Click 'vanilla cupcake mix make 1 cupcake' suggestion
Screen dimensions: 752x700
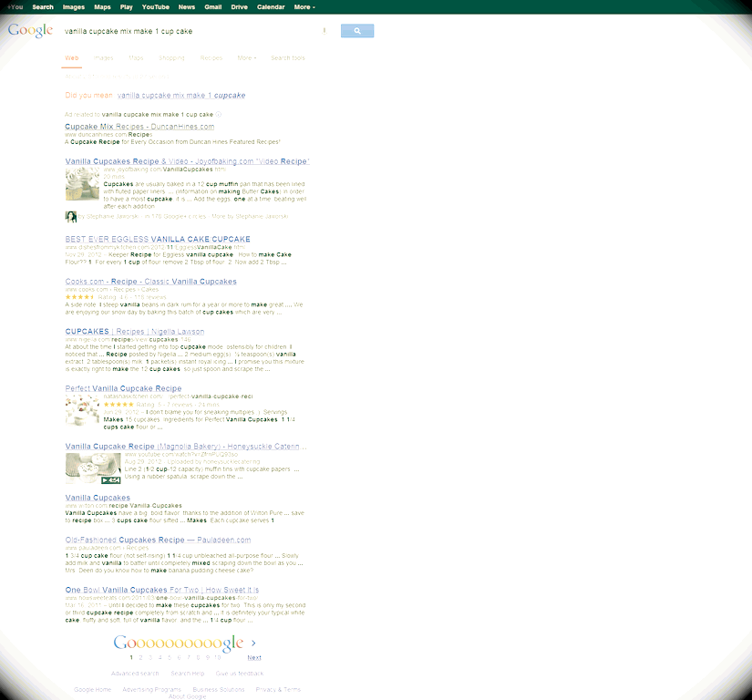point(181,96)
